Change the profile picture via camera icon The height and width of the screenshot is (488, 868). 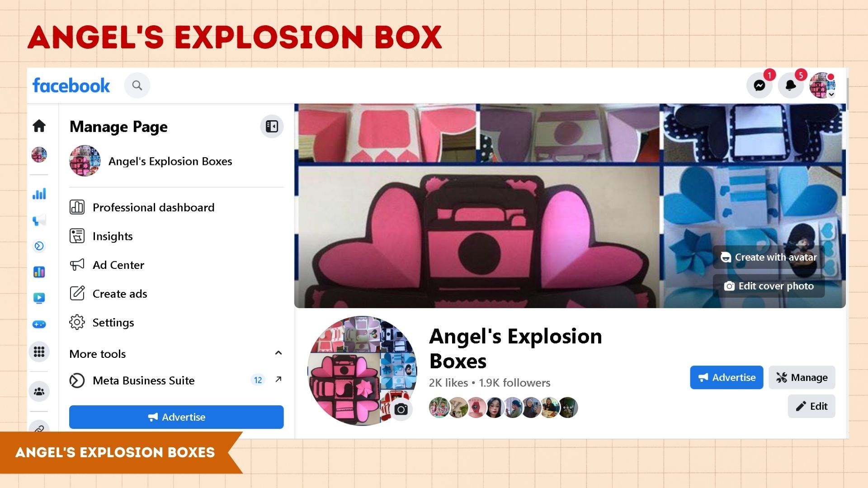[x=401, y=409]
